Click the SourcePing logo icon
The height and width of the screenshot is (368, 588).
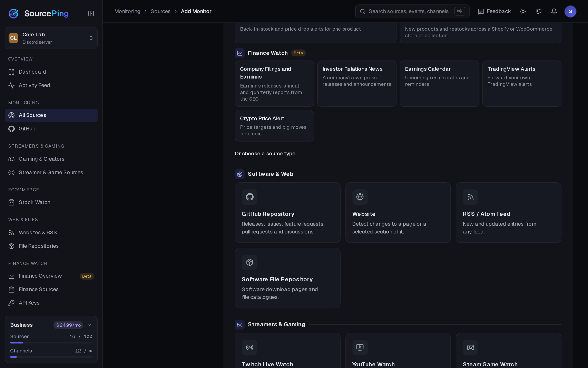tap(13, 13)
